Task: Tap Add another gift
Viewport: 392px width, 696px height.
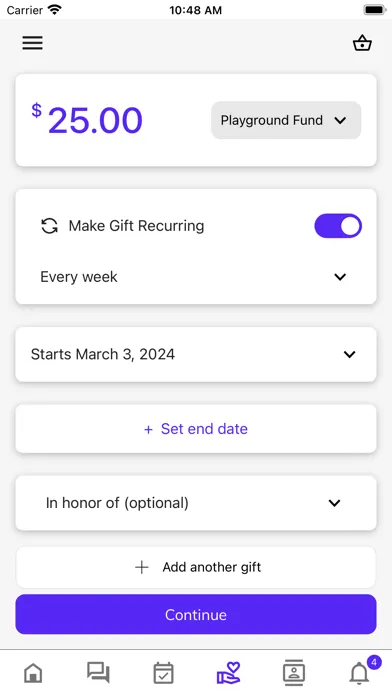Action: [196, 567]
